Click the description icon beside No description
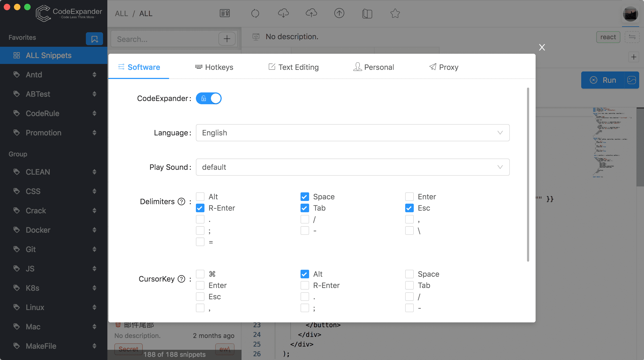The height and width of the screenshot is (360, 644). click(256, 37)
